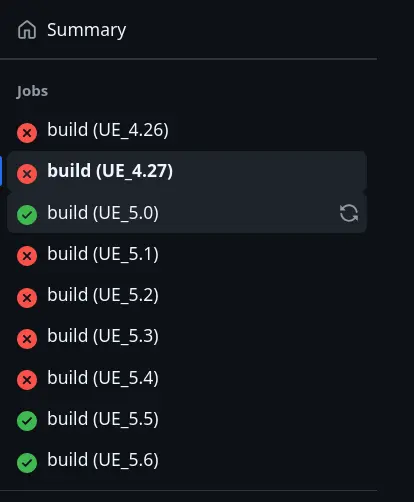
Task: Open the Summary page
Action: click(x=87, y=30)
